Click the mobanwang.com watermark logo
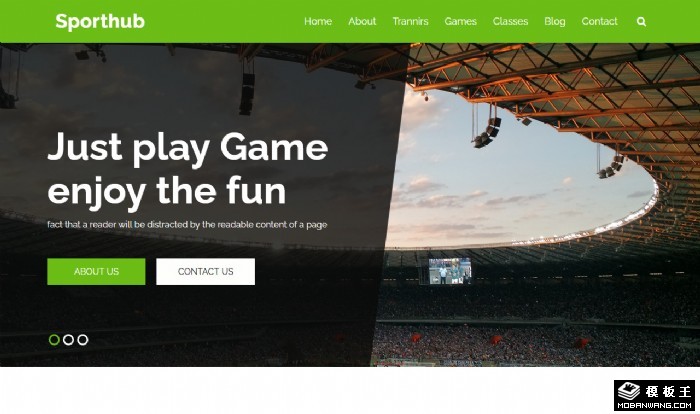The width and height of the screenshot is (700, 414). point(654,395)
